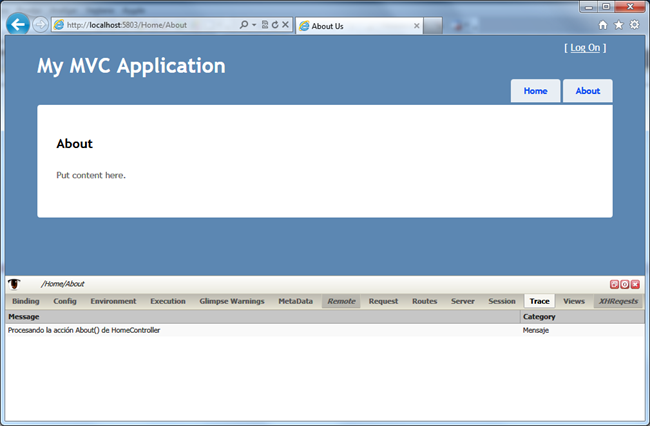The image size is (650, 426).
Task: Open the browser Home page icon
Action: point(603,25)
